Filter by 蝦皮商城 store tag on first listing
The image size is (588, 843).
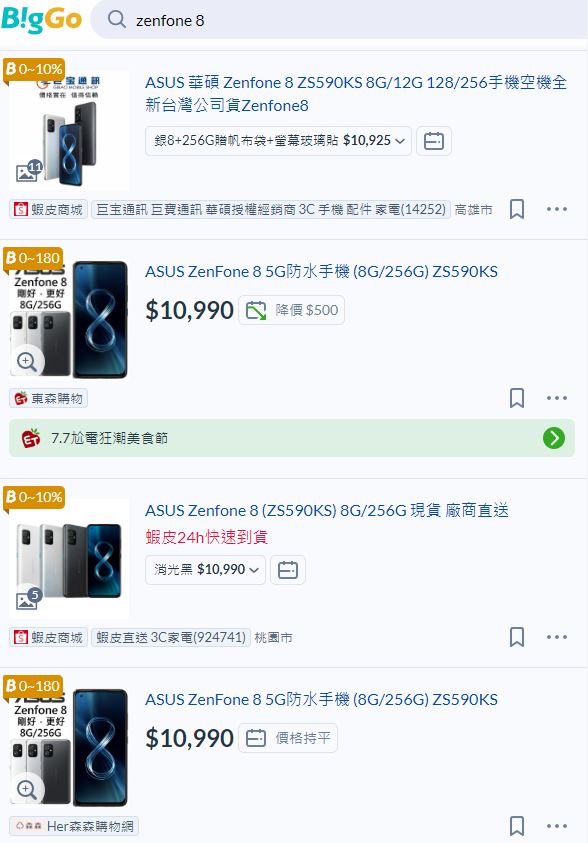pyautogui.click(x=48, y=209)
